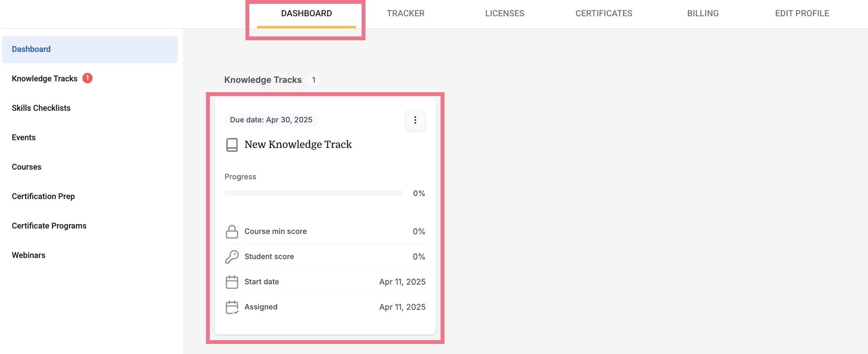Screen dimensions: 868x354
Task: Switch to the Tracker tab
Action: 405,14
